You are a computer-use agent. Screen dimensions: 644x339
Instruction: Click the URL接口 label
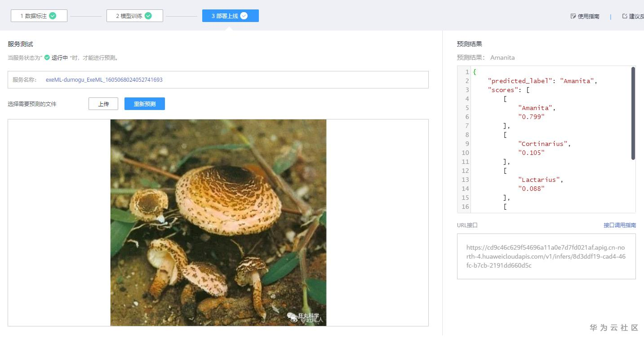click(467, 225)
